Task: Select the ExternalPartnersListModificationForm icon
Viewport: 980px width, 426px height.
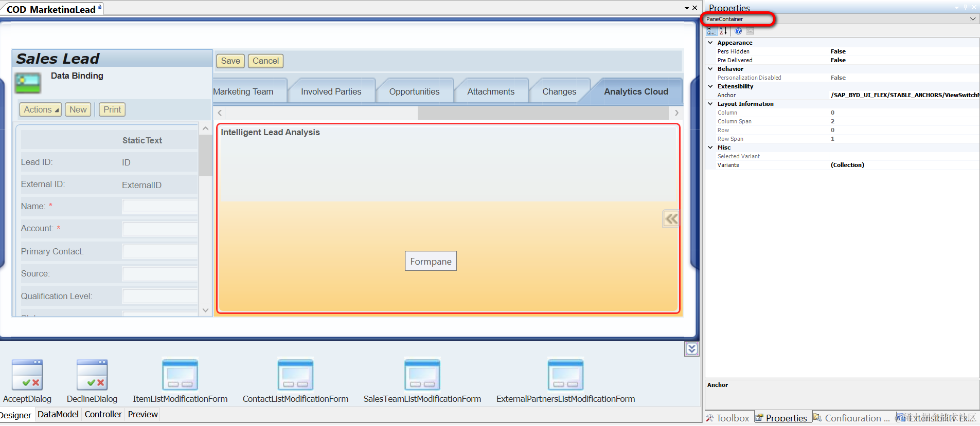Action: (566, 375)
